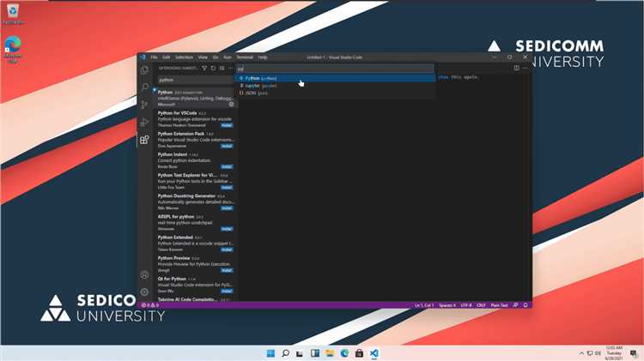644x361 pixels.
Task: Click UTF-8 encoding in status bar
Action: 466,305
